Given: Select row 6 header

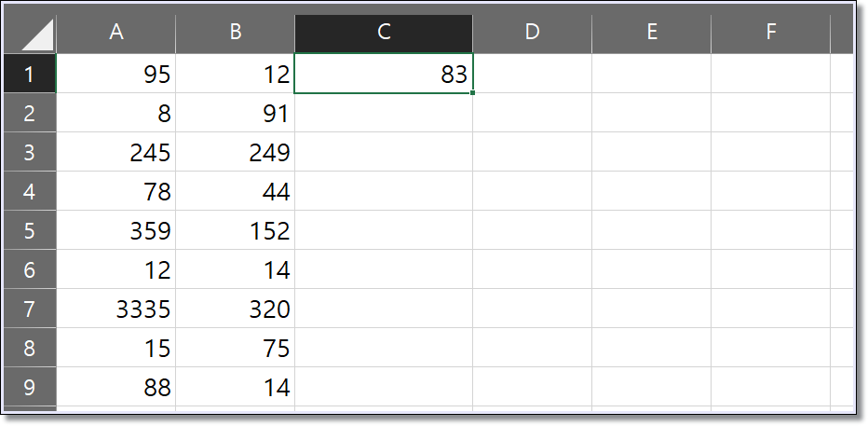Looking at the screenshot, I should [30, 269].
